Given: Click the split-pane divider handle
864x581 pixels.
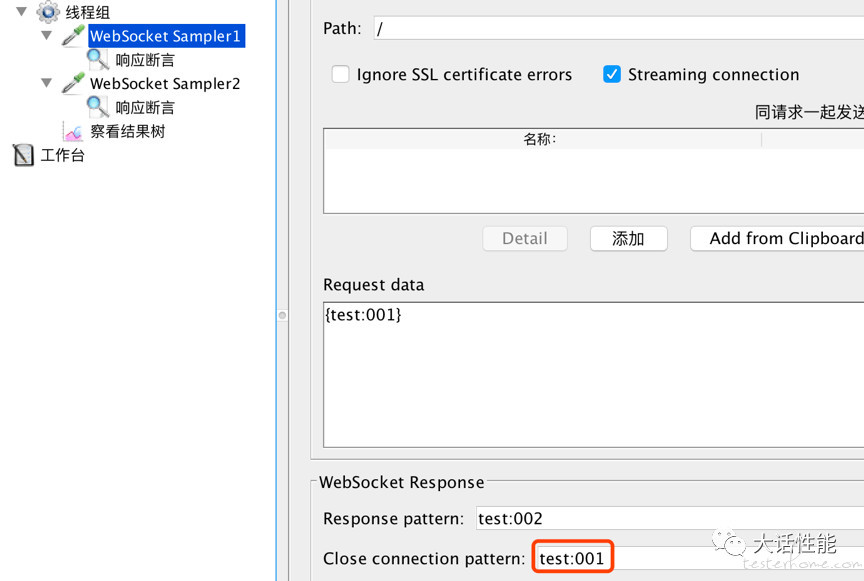Looking at the screenshot, I should [x=282, y=315].
